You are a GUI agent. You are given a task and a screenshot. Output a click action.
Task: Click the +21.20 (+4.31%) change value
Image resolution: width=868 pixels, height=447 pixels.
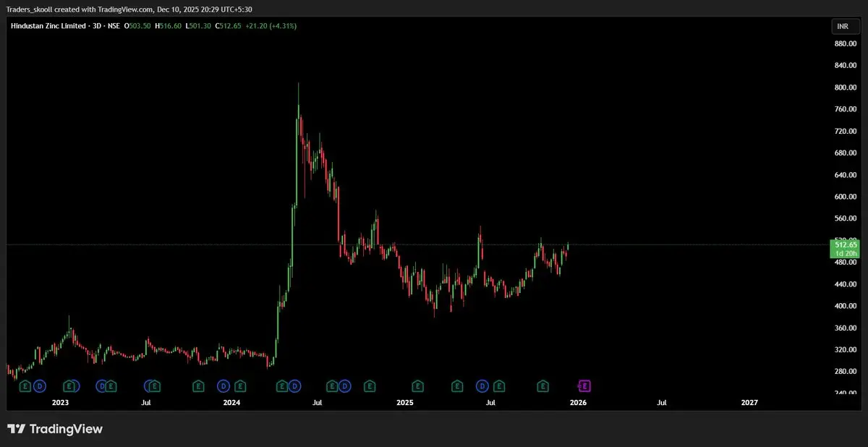coord(271,26)
